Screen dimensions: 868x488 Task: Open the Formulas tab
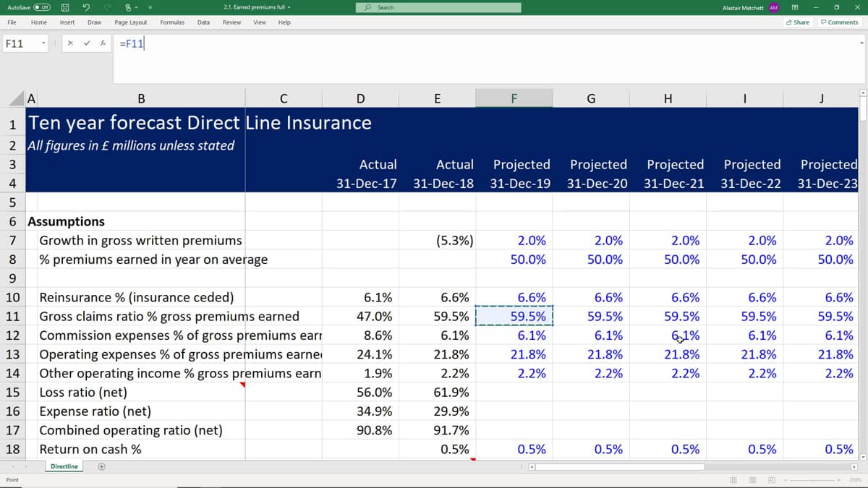pyautogui.click(x=172, y=22)
